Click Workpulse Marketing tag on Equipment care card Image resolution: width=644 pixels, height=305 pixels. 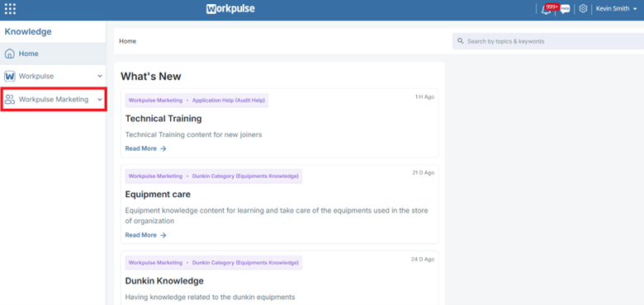coord(155,176)
